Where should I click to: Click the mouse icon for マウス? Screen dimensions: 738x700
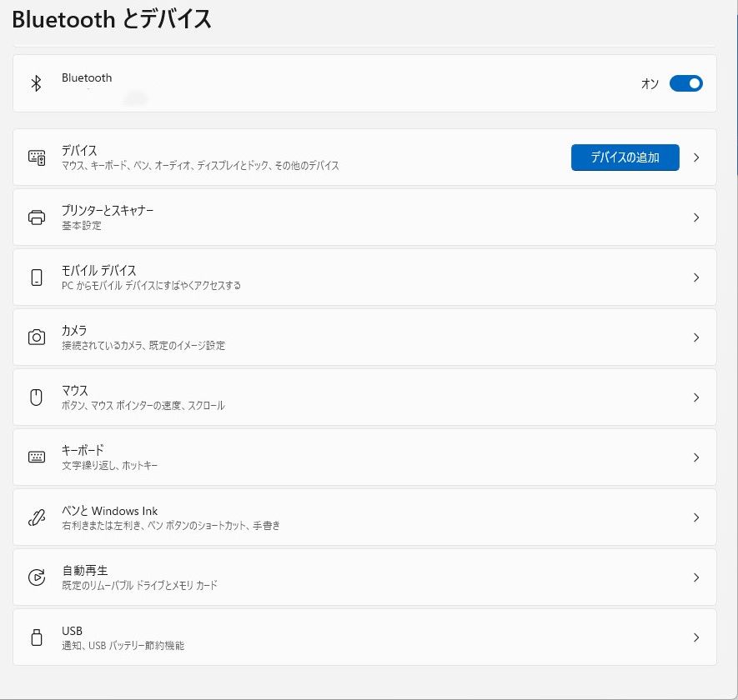tap(37, 397)
